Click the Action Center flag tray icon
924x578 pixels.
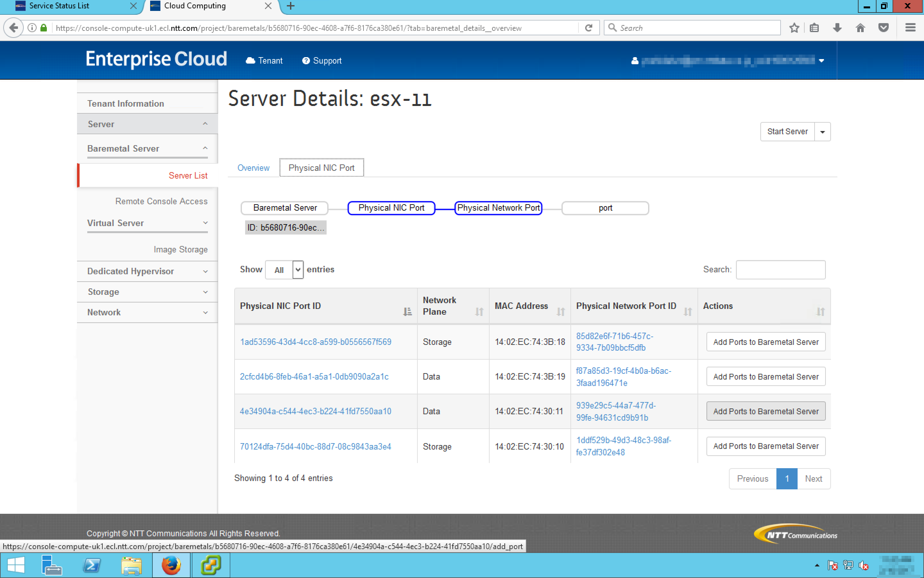(x=833, y=565)
